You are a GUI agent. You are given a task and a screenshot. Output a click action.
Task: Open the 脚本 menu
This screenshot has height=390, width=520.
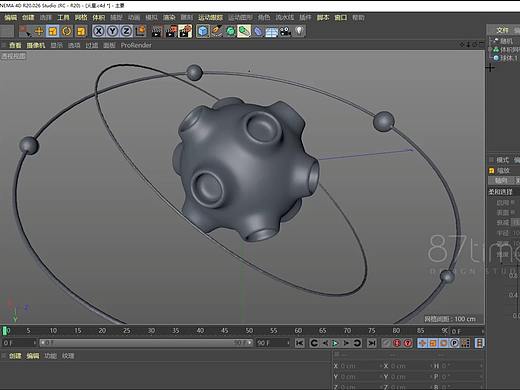323,17
